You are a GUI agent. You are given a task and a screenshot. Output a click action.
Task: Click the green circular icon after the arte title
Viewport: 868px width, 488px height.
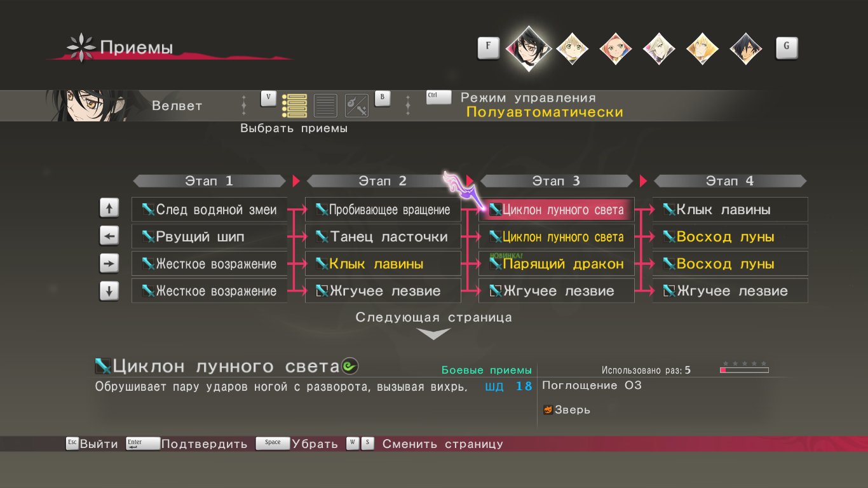coord(350,366)
